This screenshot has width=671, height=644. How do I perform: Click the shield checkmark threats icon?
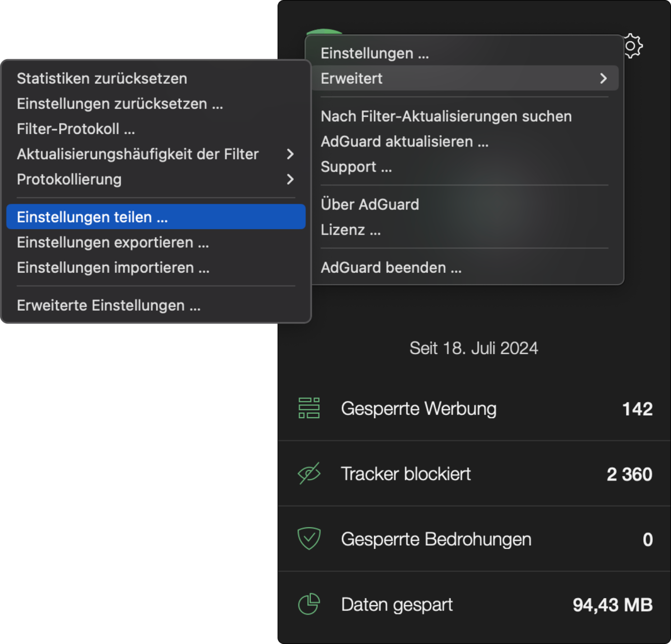click(309, 538)
